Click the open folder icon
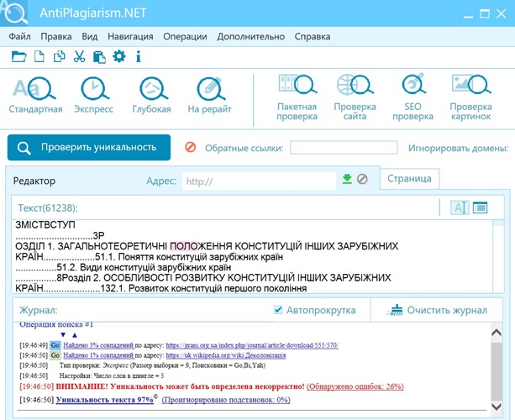This screenshot has height=420, width=515. click(x=18, y=56)
